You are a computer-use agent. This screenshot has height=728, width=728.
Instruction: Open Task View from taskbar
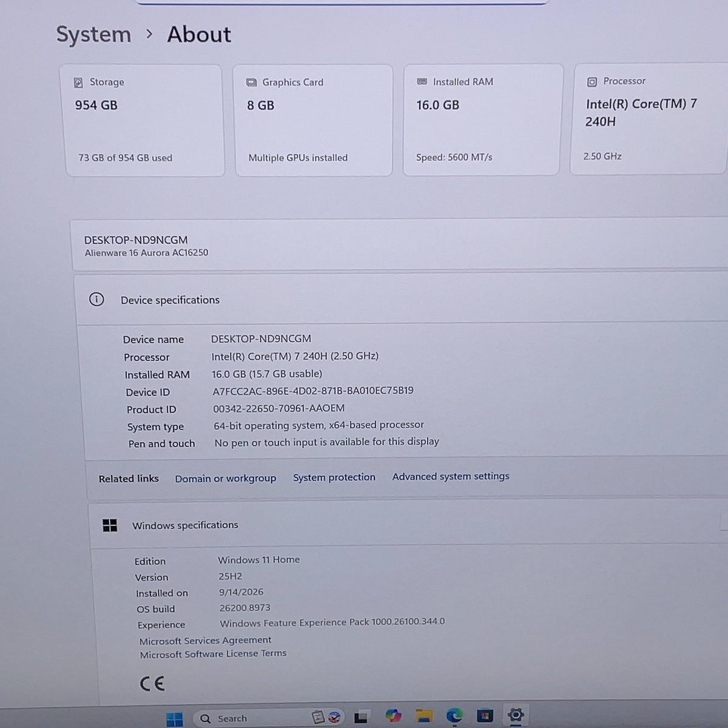coord(361,718)
